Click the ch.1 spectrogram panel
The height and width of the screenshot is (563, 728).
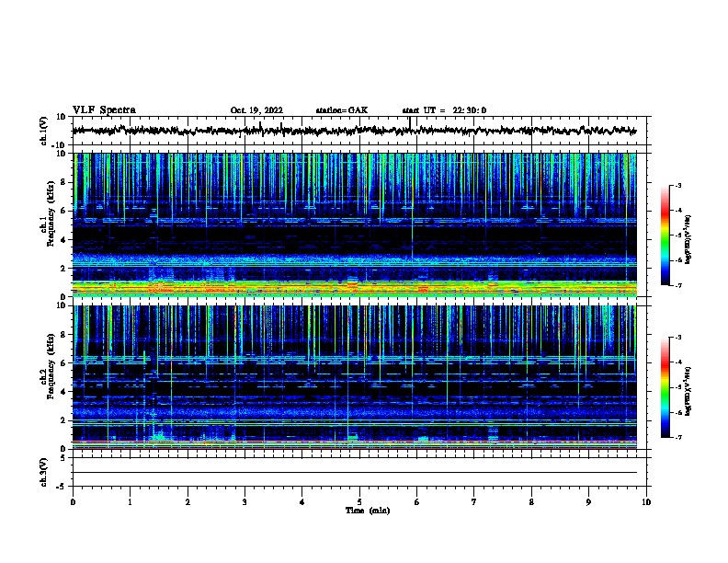[354, 224]
